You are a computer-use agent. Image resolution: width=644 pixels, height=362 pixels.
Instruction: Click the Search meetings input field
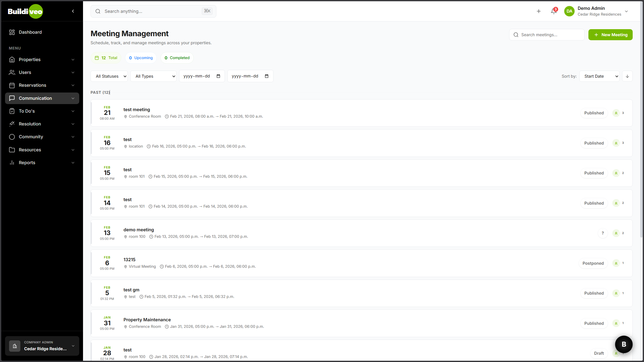point(550,35)
